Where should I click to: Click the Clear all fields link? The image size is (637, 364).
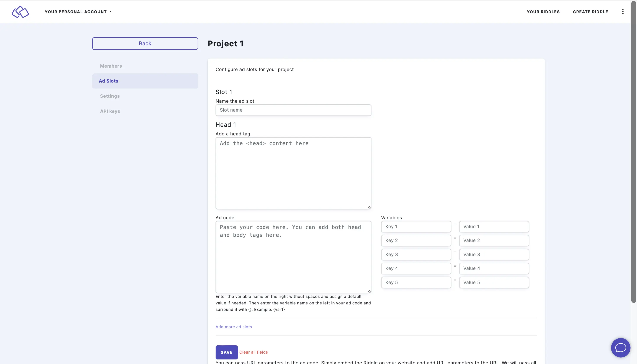pyautogui.click(x=253, y=352)
